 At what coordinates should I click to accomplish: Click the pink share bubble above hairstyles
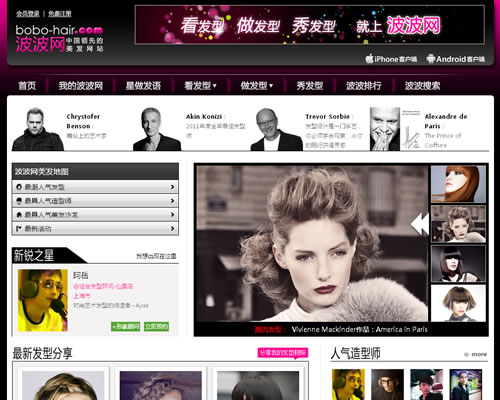pos(283,353)
